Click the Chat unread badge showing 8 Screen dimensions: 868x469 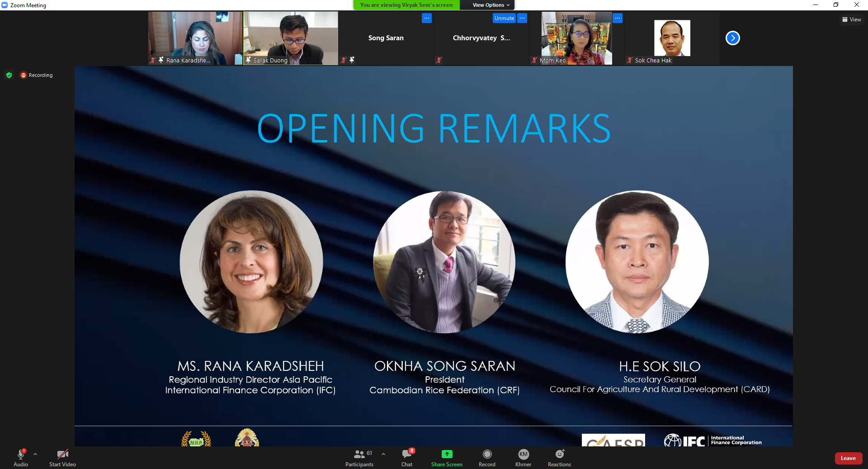[x=412, y=450]
